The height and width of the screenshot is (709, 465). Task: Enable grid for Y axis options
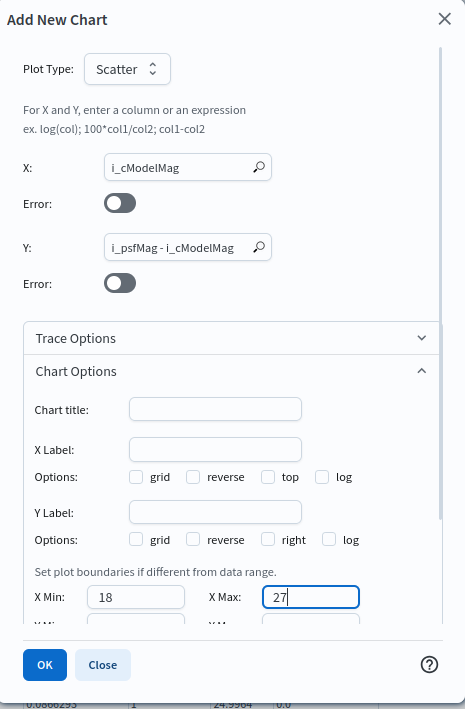click(x=136, y=539)
